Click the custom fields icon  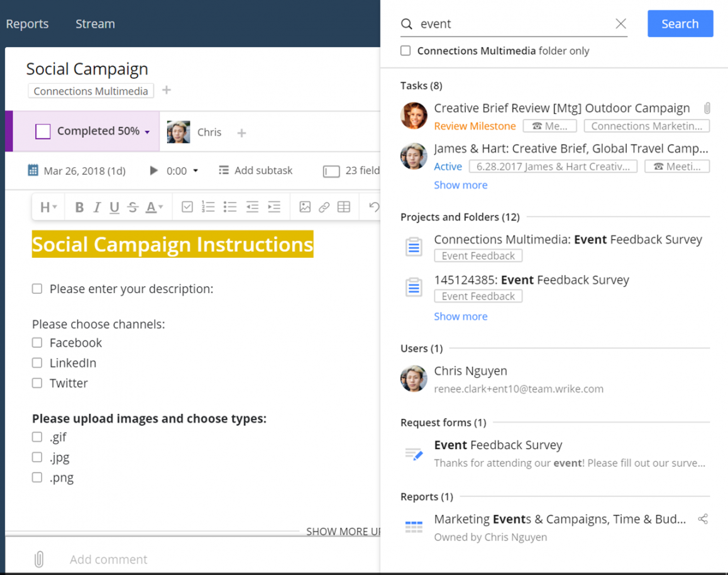[331, 171]
